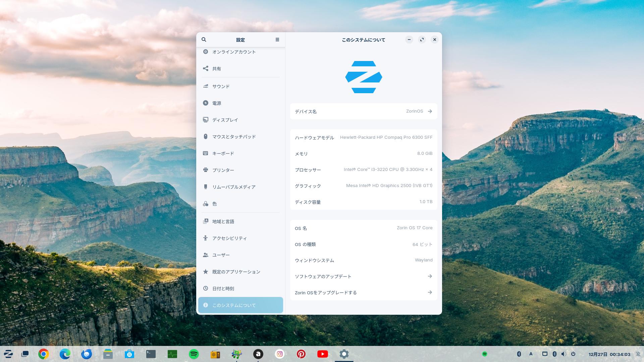The height and width of the screenshot is (362, 644).
Task: Open ディスプレイ display settings
Action: (x=240, y=120)
